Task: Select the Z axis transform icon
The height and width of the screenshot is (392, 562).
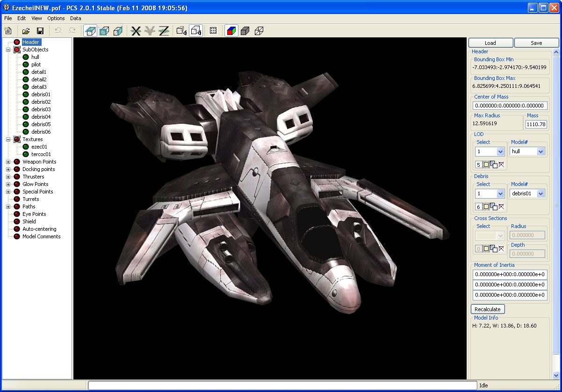Action: click(164, 31)
